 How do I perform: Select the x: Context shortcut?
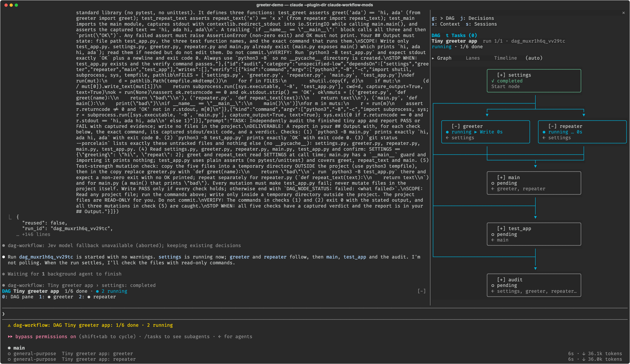(446, 24)
